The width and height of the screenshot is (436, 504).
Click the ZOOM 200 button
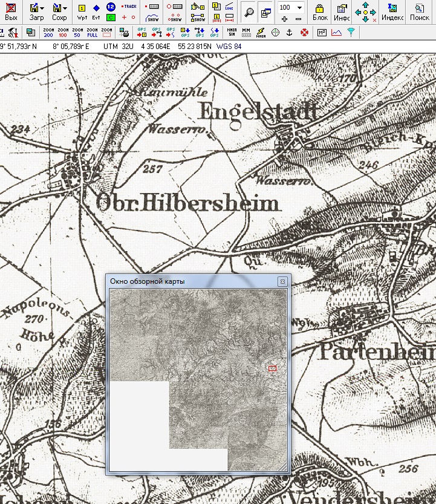(48, 32)
